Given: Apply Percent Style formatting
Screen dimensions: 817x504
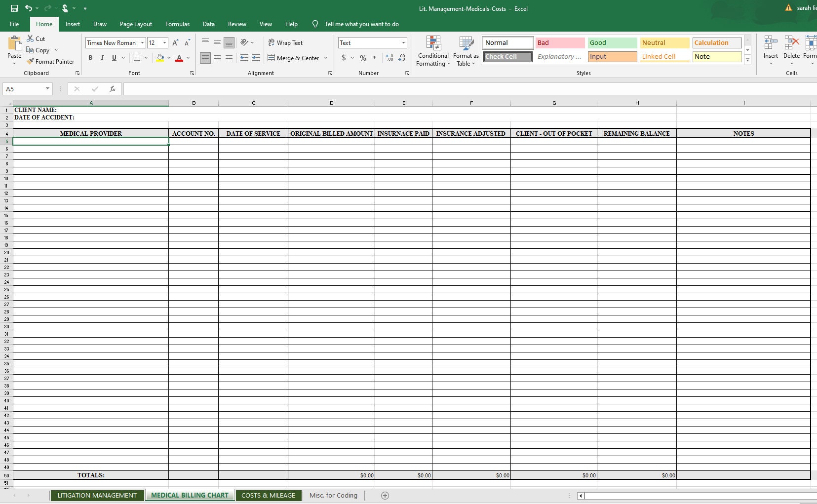Looking at the screenshot, I should tap(363, 58).
